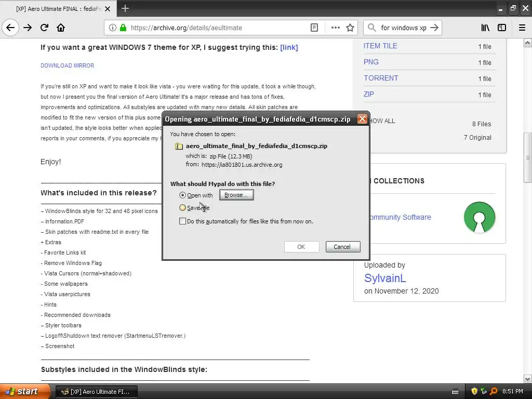
Task: Click the 'zip File (12.3 MB)' text
Action: click(x=231, y=156)
